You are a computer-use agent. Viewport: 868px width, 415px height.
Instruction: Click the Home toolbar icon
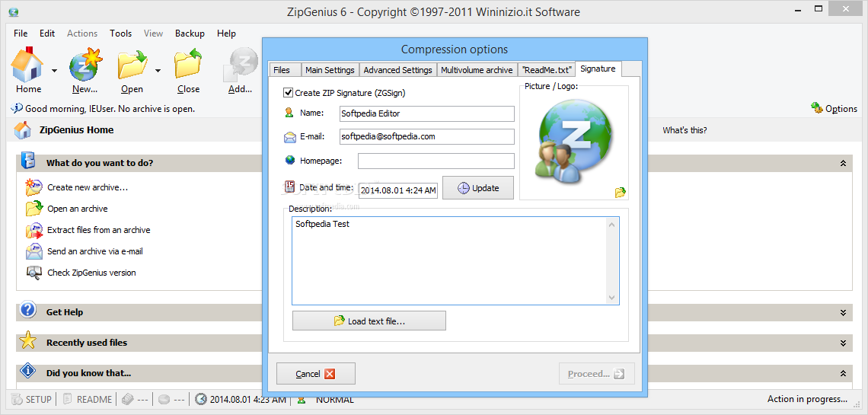pos(28,65)
